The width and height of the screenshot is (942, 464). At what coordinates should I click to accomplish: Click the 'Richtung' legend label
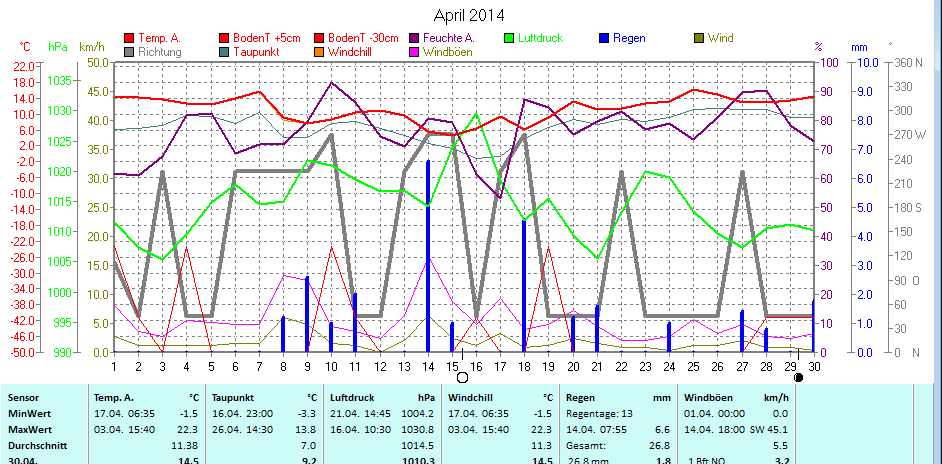click(160, 52)
